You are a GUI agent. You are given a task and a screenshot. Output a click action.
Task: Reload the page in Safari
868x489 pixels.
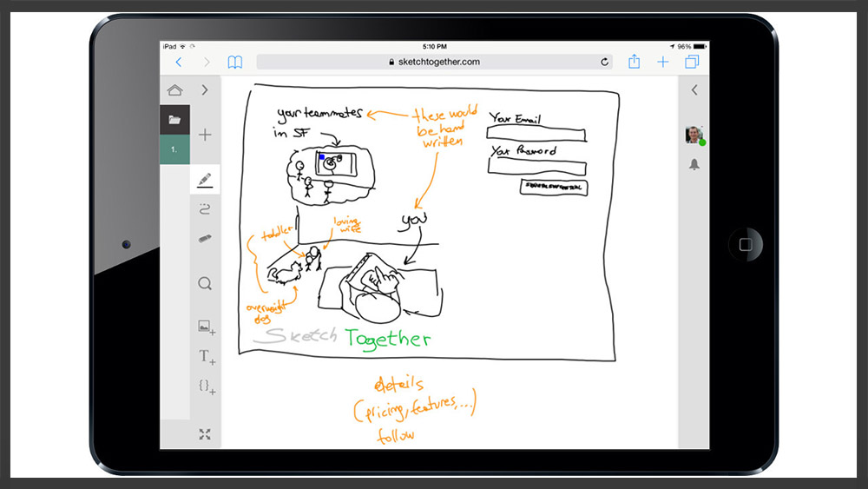click(604, 62)
